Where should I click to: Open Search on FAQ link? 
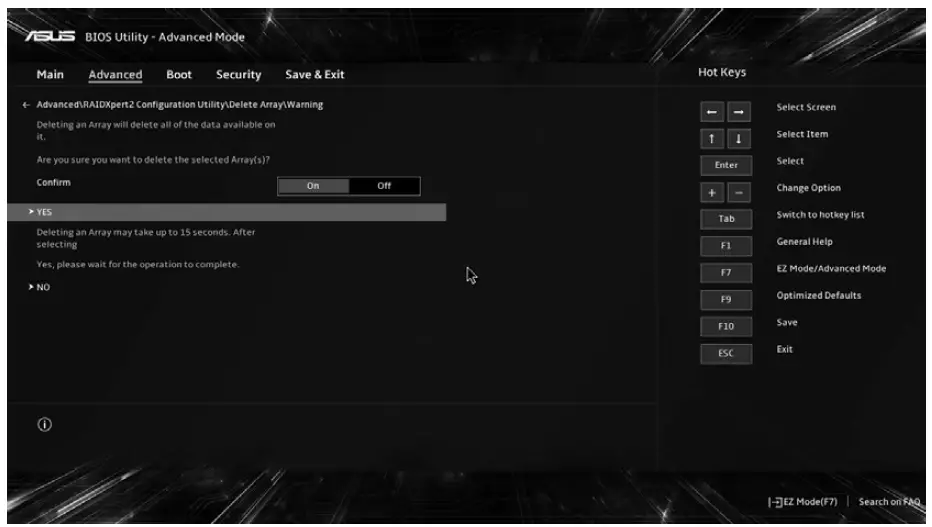pos(889,502)
